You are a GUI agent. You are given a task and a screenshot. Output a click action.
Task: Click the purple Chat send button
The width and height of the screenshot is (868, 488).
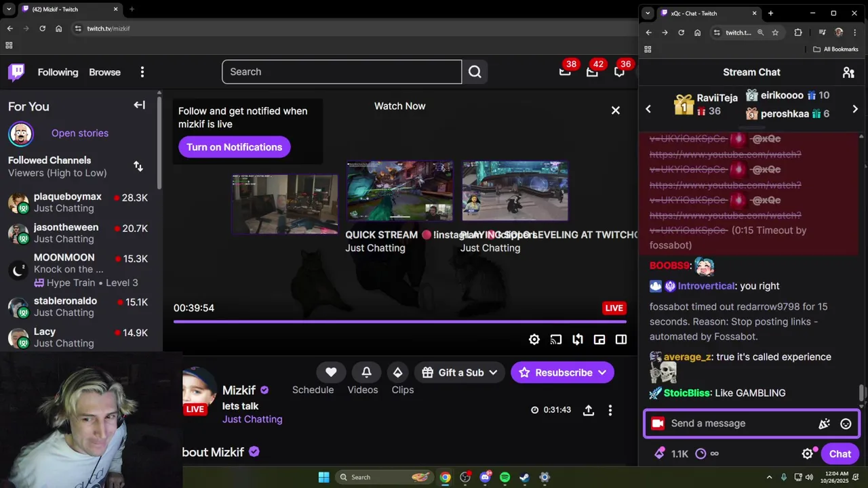click(x=840, y=454)
